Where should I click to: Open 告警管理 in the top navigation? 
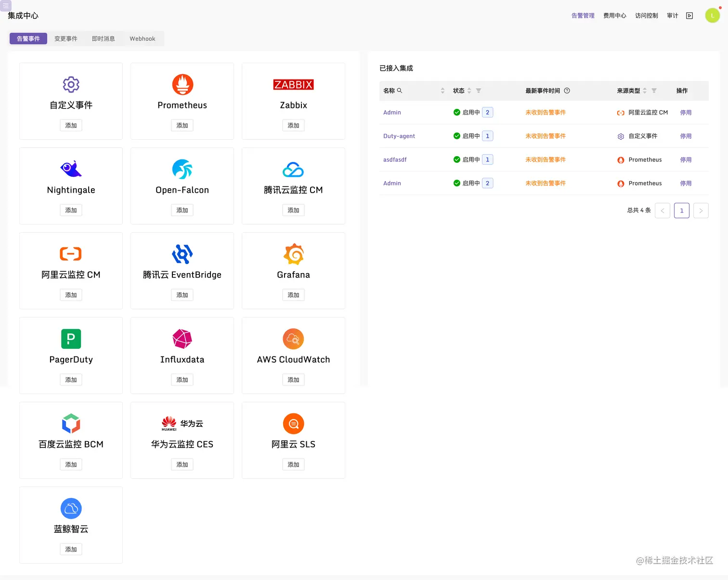coord(583,15)
